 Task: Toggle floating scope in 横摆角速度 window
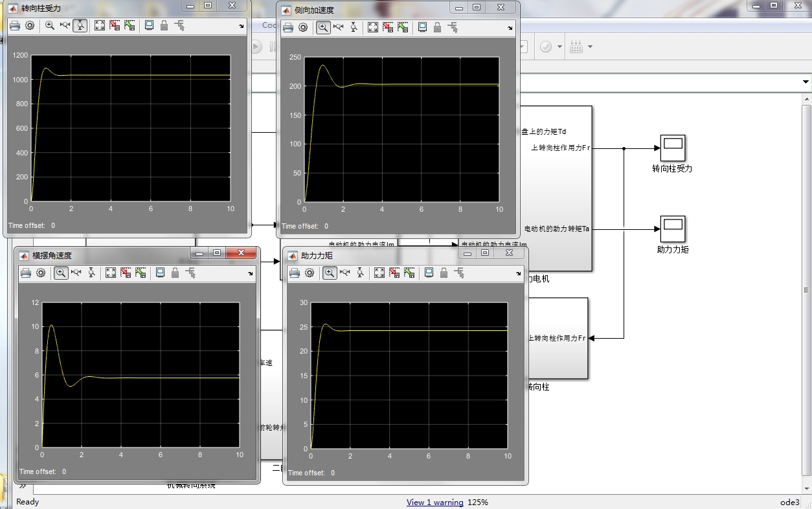(x=160, y=273)
